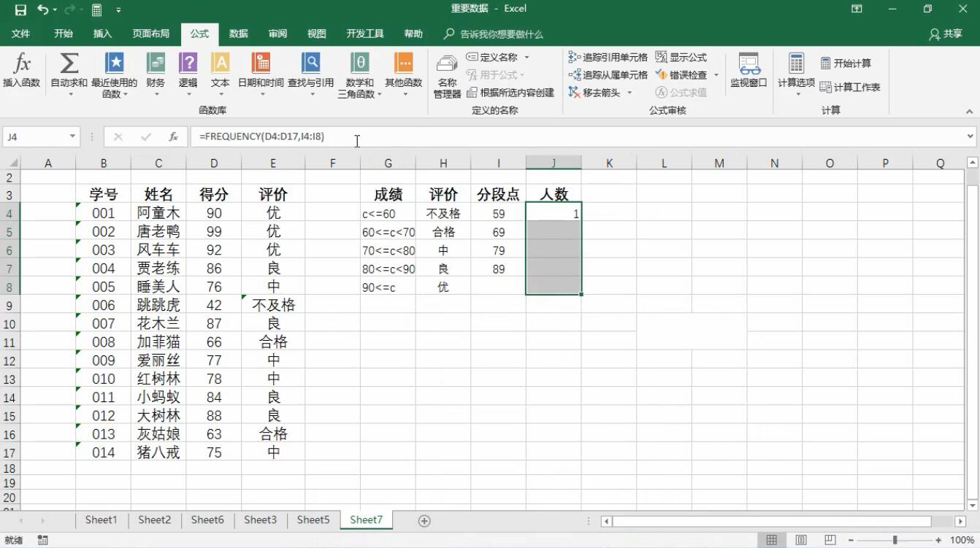Open the Define Name (定义名称) dropdown arrow
Viewport: 980px width, 548px height.
527,57
